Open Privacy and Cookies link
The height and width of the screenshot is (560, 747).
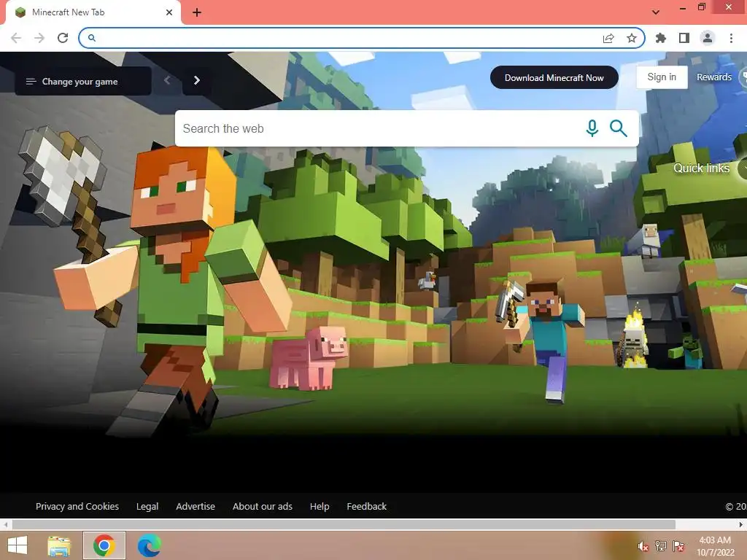[x=77, y=507]
